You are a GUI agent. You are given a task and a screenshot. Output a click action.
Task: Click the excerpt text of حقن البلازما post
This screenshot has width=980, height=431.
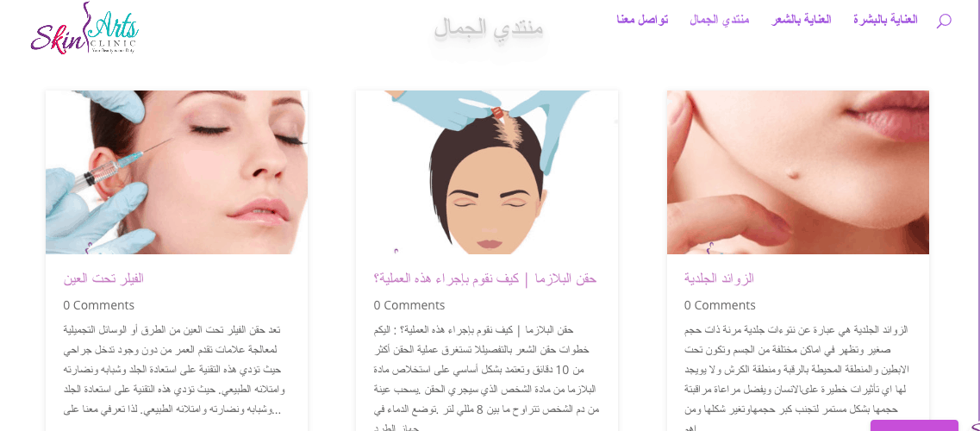(x=485, y=378)
